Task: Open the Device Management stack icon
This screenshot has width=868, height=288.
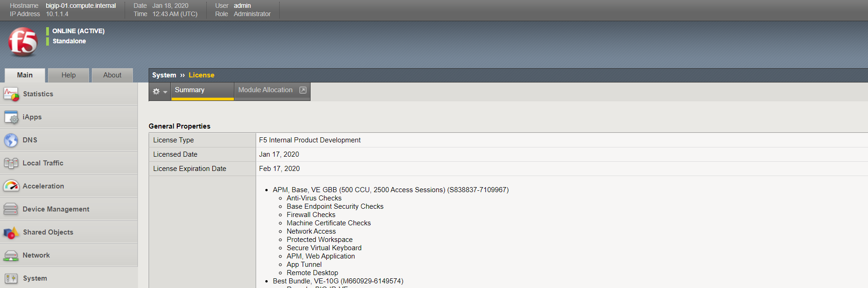Action: (11, 209)
